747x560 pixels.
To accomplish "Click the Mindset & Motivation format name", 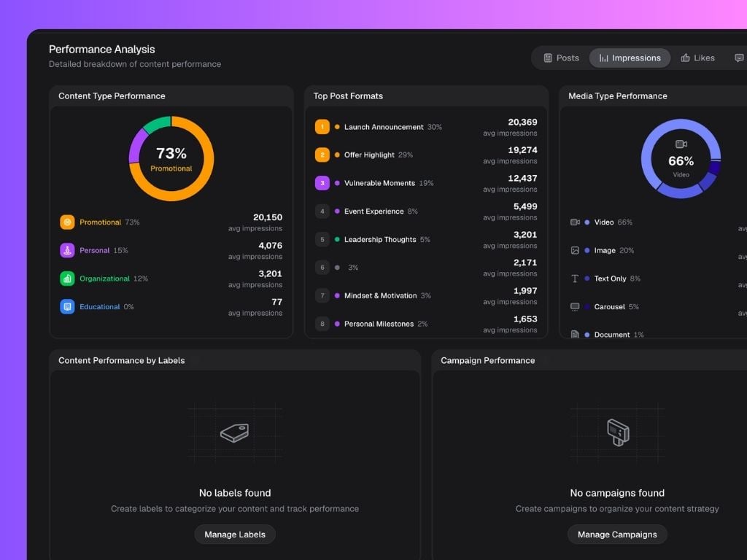I will click(x=381, y=296).
